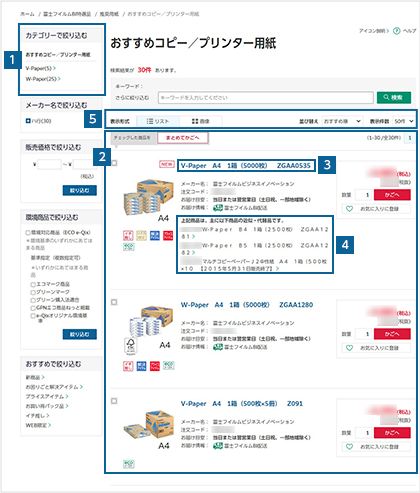Click the keyword search input field

pos(266,98)
